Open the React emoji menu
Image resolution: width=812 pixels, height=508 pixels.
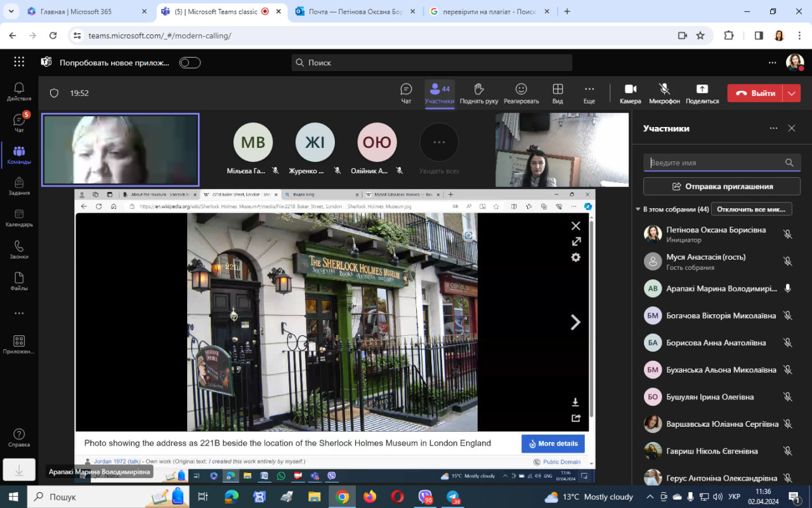pos(521,93)
